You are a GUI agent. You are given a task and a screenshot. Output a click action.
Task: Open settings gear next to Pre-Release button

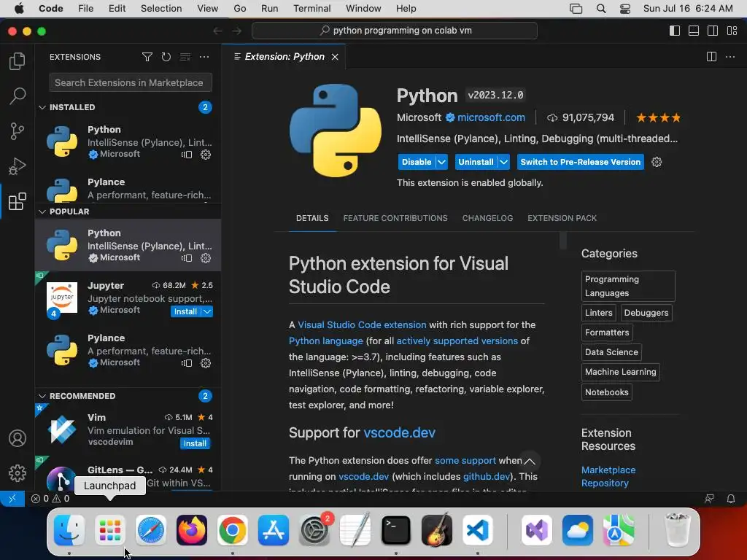[x=657, y=162]
